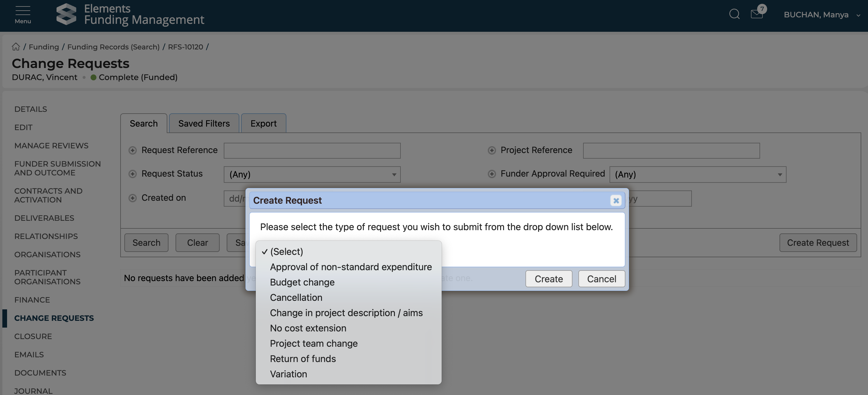Click the Elements logo icon
The image size is (868, 395).
(x=66, y=14)
